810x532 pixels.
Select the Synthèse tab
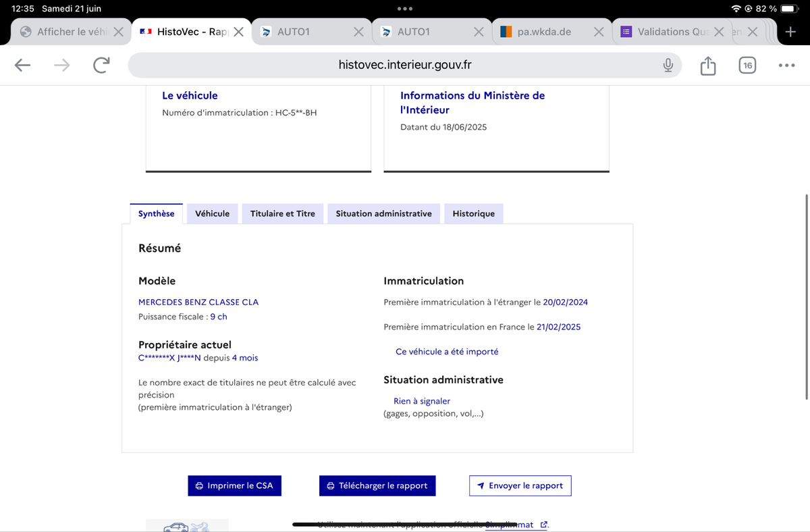[x=156, y=213]
